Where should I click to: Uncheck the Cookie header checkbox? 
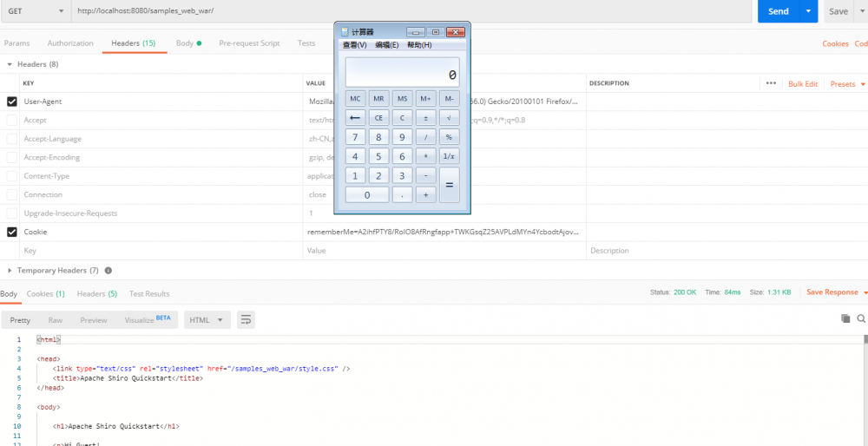pos(11,233)
